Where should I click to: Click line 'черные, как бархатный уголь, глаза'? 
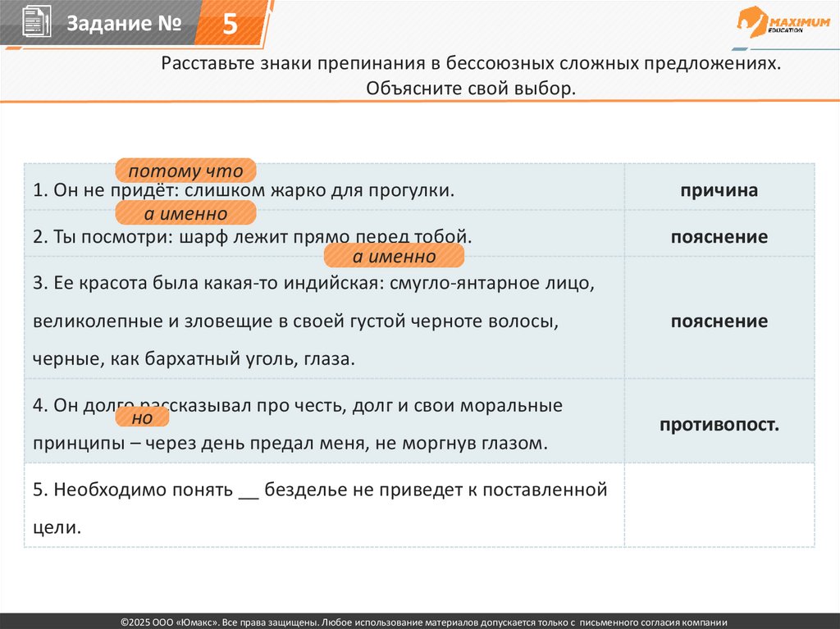coord(194,358)
